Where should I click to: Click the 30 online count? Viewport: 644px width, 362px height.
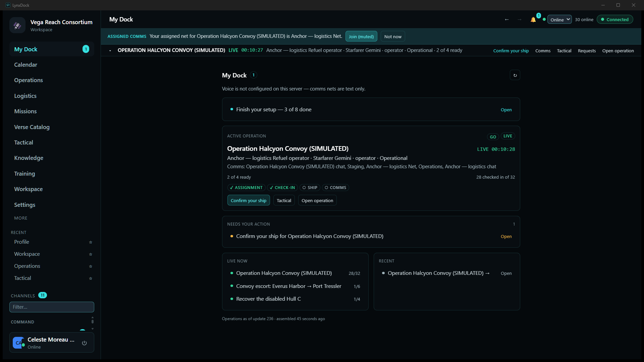tap(584, 19)
